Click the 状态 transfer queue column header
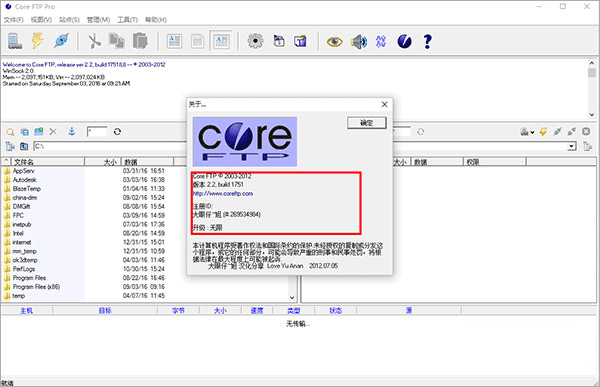The width and height of the screenshot is (600, 387). click(x=336, y=310)
